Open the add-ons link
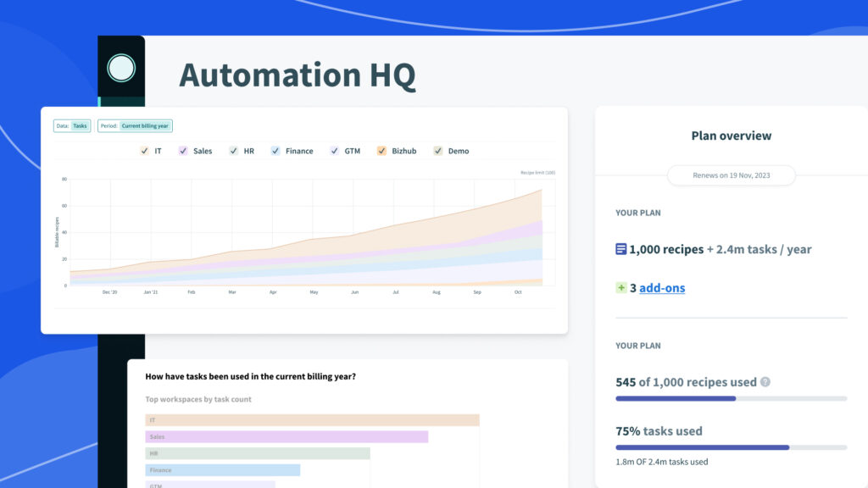The image size is (868, 488). 661,288
